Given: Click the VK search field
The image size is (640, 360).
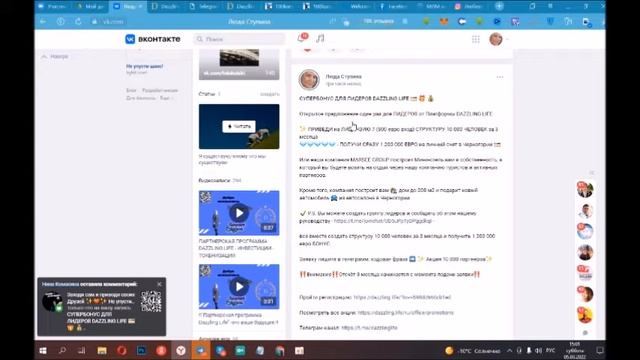Looking at the screenshot, I should [x=239, y=39].
